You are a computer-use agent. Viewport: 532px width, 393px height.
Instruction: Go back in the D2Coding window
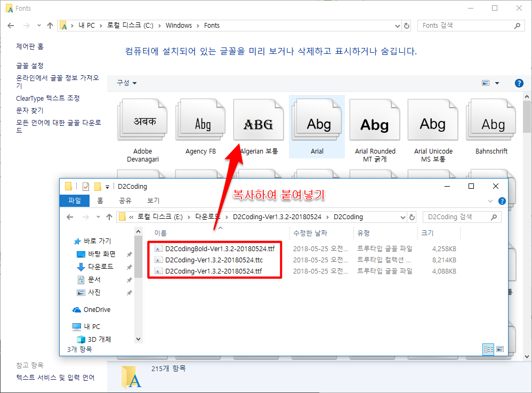70,217
